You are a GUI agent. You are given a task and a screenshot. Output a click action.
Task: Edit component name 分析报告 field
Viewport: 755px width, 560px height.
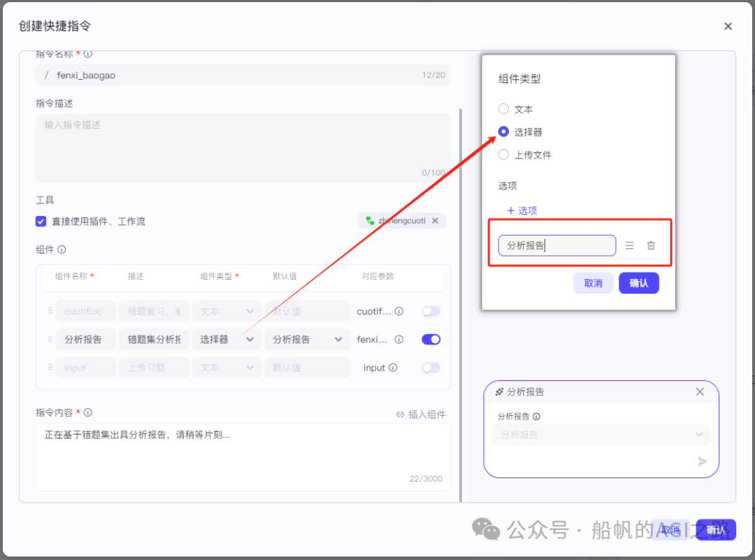86,340
